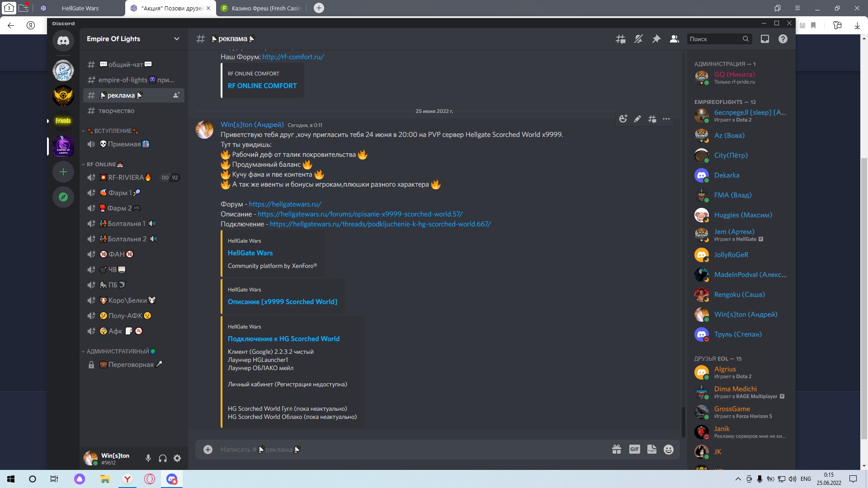The image size is (868, 488).
Task: Open творчество channel
Action: tap(134, 111)
